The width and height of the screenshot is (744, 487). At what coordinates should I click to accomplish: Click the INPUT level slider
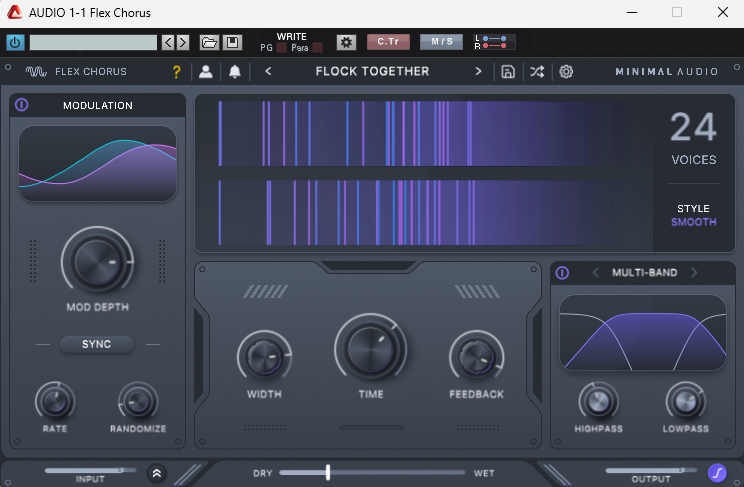pos(90,470)
